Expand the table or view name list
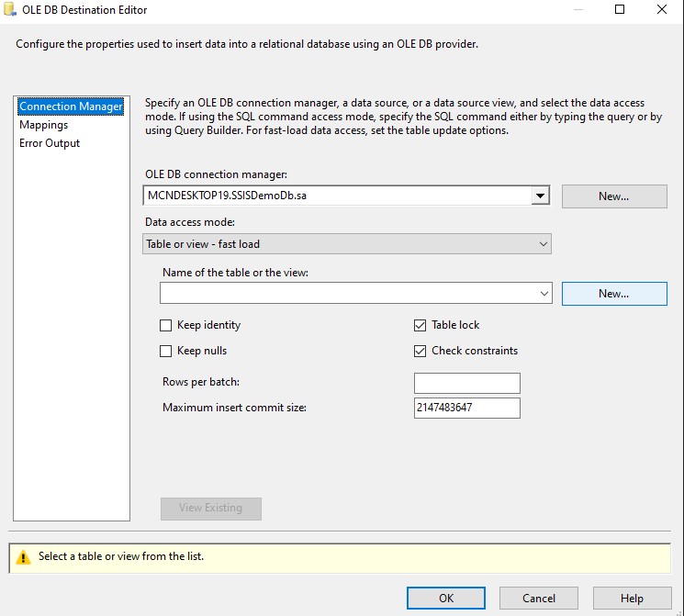This screenshot has height=616, width=684. pos(544,293)
